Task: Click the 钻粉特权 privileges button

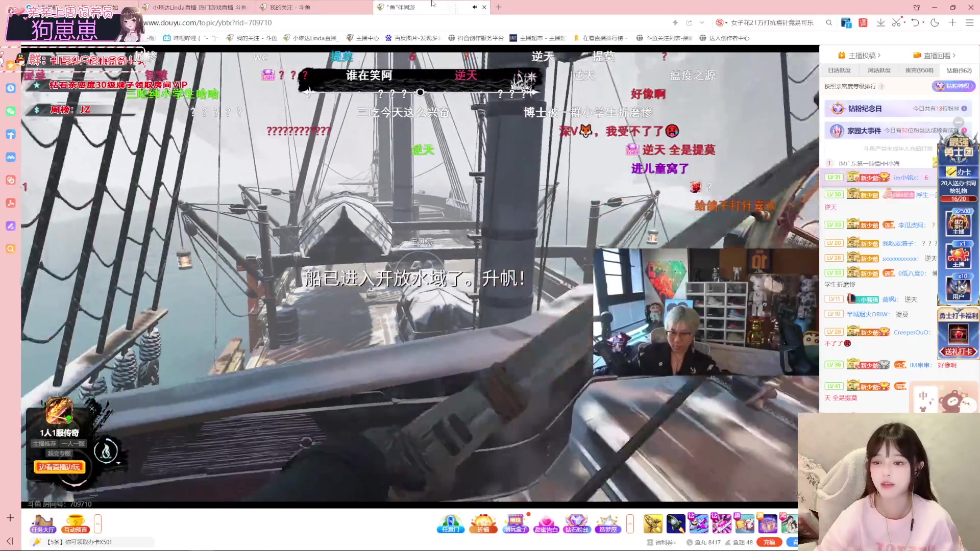Action: (953, 86)
